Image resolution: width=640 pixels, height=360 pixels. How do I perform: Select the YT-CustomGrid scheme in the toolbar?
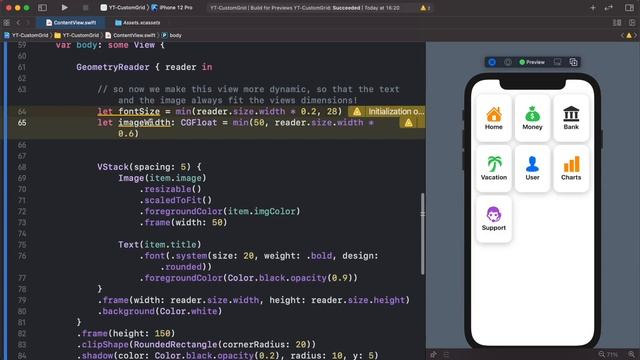tap(123, 7)
